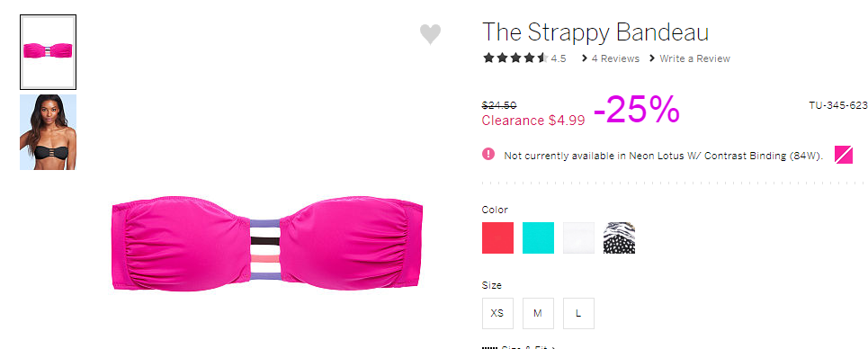Click the Clearance $4.99 price
This screenshot has width=868, height=349.
tap(533, 121)
